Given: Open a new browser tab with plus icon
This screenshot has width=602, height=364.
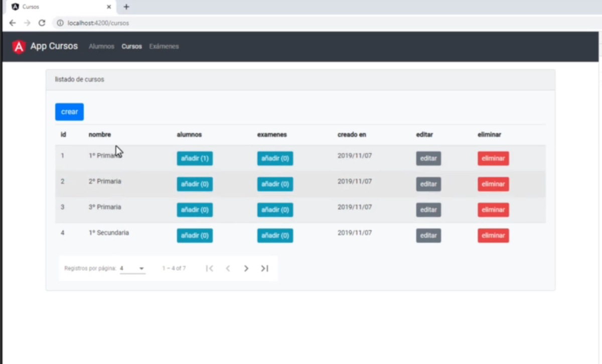Looking at the screenshot, I should 126,7.
